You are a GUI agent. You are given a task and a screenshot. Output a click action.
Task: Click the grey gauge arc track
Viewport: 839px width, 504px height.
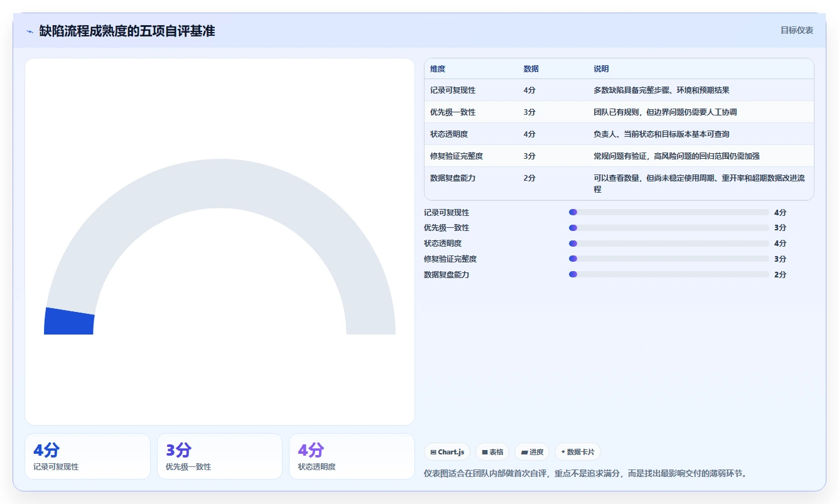click(220, 183)
